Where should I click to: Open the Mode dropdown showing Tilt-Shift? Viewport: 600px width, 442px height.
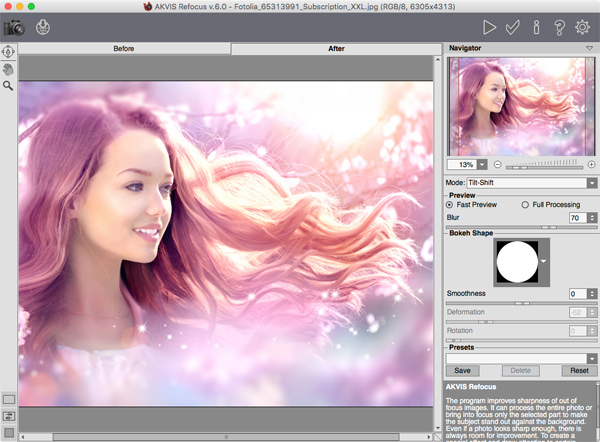click(592, 183)
